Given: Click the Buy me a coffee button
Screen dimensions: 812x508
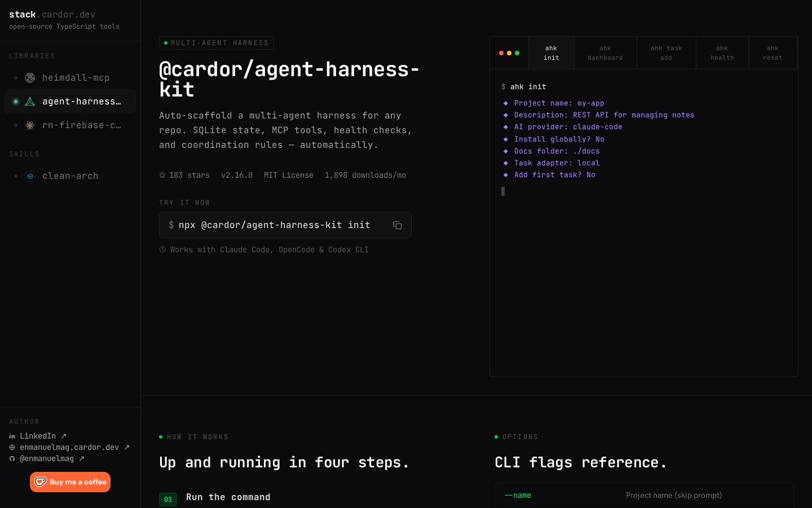Looking at the screenshot, I should 70,482.
